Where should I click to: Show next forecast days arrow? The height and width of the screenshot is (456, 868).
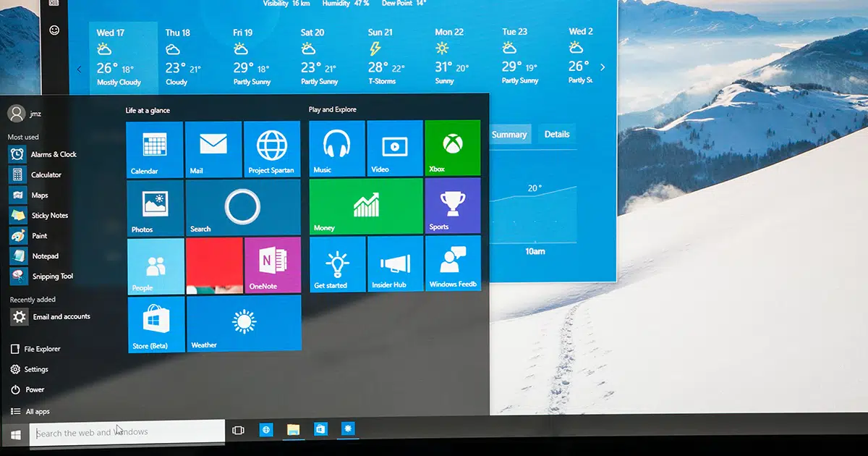coord(603,67)
